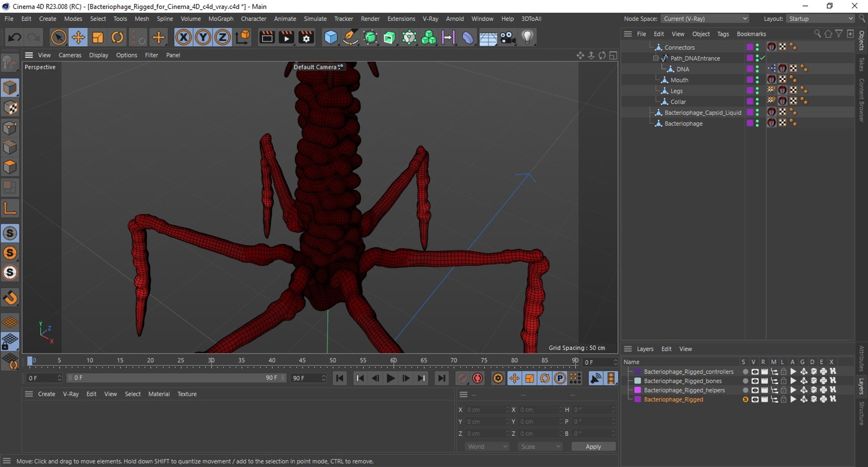Toggle Z axis lock
The image size is (868, 467).
tap(222, 38)
